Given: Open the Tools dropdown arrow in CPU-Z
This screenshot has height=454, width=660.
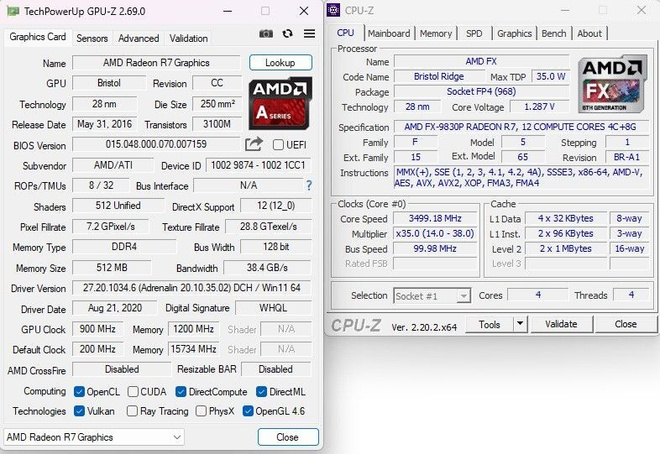Looking at the screenshot, I should pyautogui.click(x=520, y=324).
